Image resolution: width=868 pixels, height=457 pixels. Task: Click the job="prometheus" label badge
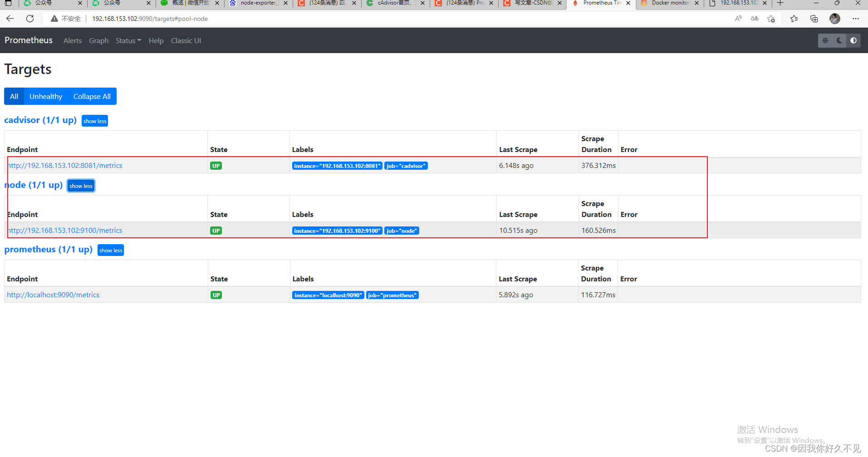(392, 295)
